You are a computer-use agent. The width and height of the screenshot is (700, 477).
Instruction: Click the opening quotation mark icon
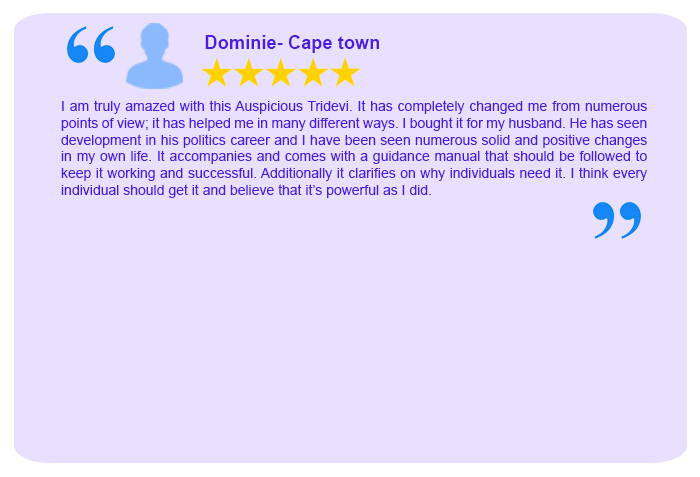[x=91, y=45]
